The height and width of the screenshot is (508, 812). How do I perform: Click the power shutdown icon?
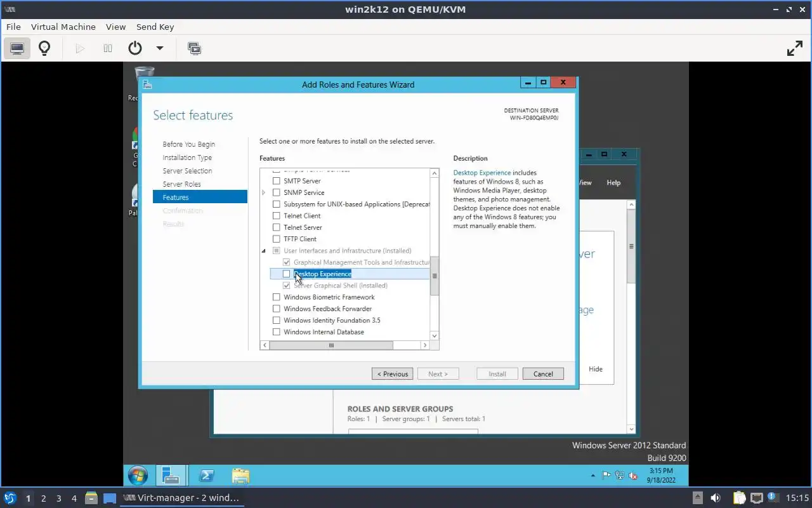coord(134,48)
